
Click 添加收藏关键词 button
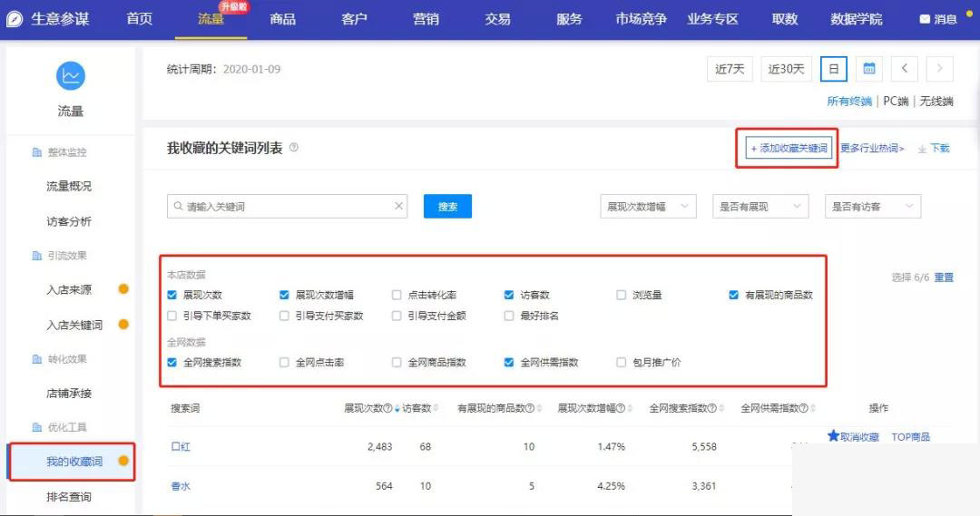pos(788,148)
